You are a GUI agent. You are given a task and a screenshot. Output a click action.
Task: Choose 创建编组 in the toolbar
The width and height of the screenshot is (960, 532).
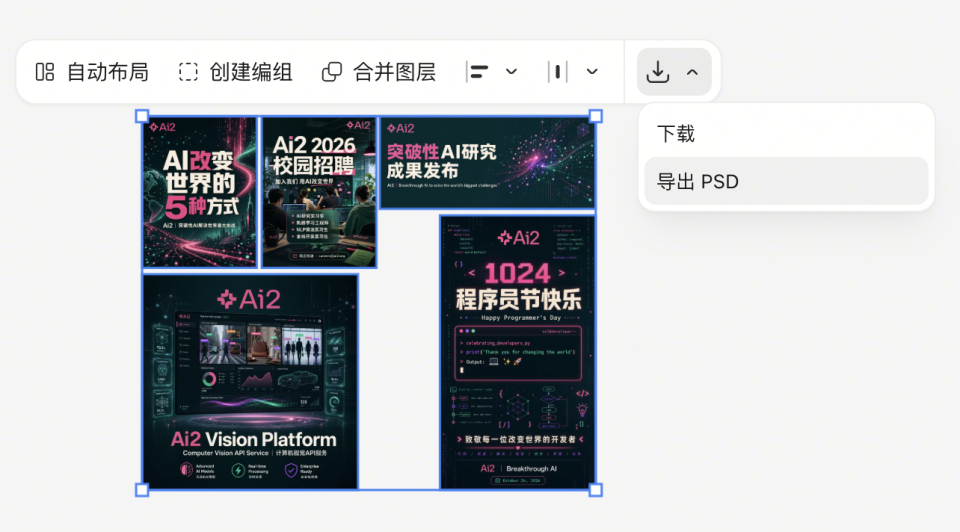251,72
